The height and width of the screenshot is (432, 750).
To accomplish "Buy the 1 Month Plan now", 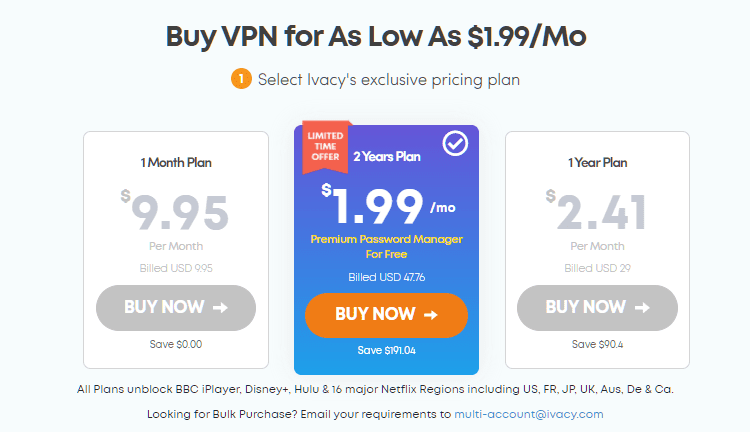I will click(x=176, y=308).
